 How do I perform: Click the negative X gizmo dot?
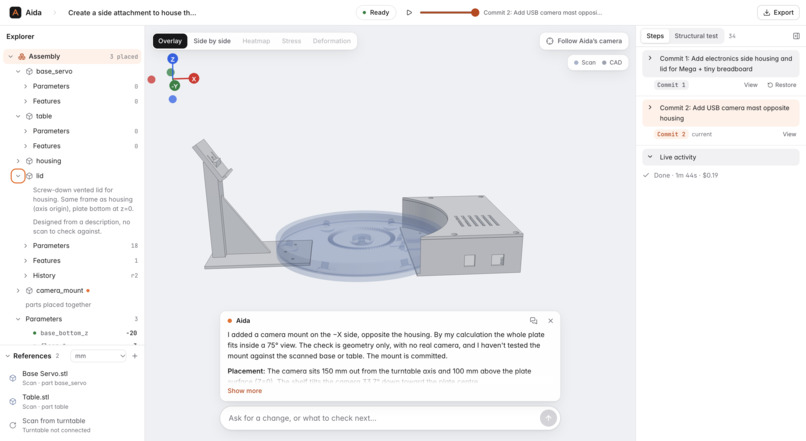click(x=151, y=79)
